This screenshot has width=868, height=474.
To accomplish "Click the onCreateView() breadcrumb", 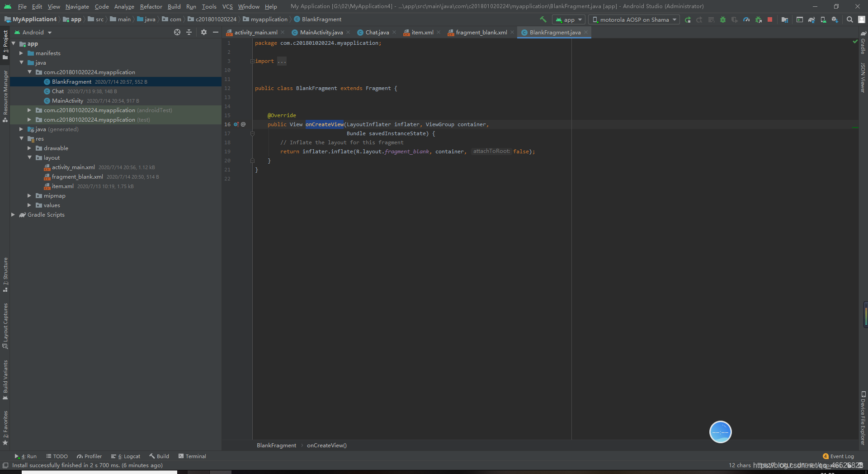I will pyautogui.click(x=327, y=446).
